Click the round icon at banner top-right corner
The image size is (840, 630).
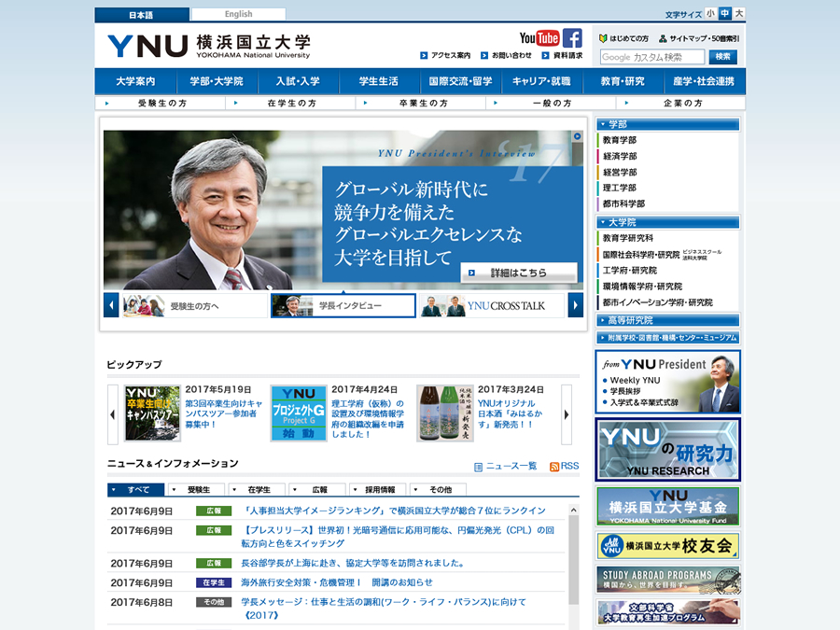click(x=577, y=136)
